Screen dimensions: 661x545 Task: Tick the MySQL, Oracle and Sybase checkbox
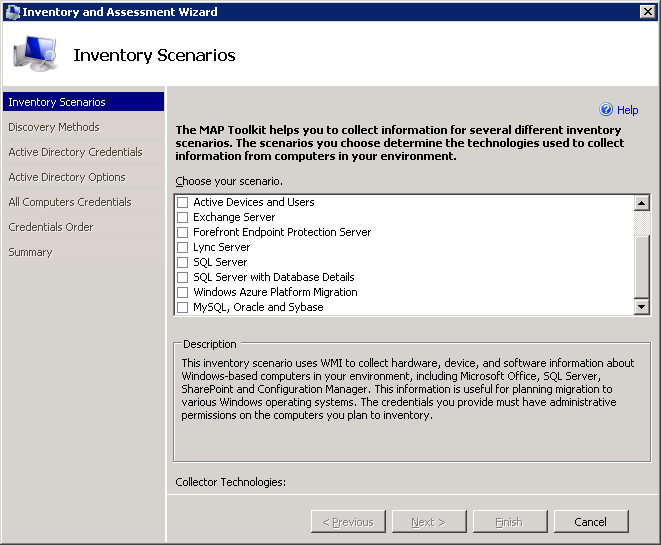tap(182, 307)
